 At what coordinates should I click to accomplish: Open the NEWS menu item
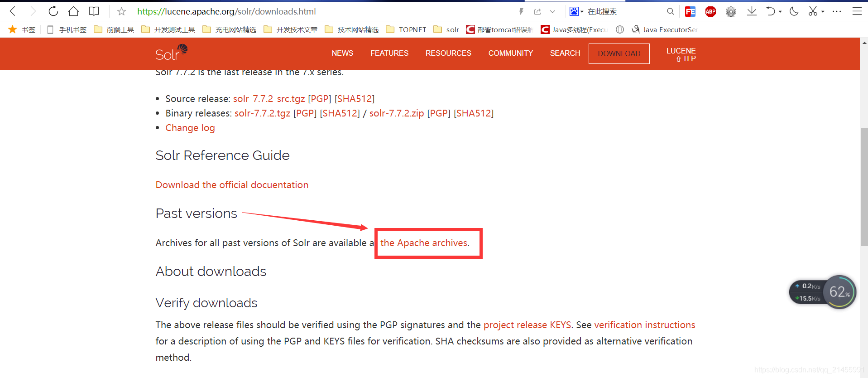(342, 53)
